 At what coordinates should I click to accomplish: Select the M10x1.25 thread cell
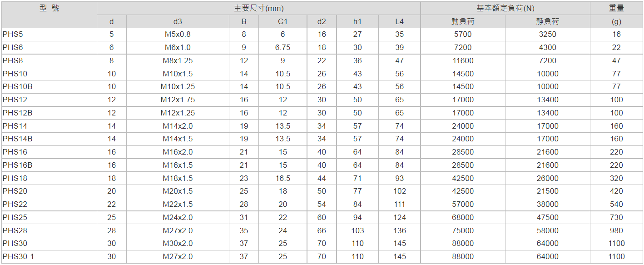[178, 86]
